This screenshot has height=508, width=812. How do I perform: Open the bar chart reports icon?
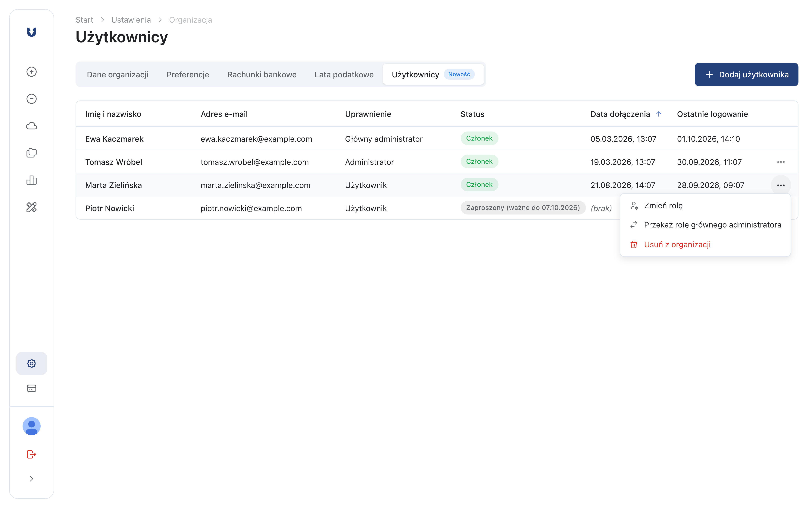click(32, 180)
